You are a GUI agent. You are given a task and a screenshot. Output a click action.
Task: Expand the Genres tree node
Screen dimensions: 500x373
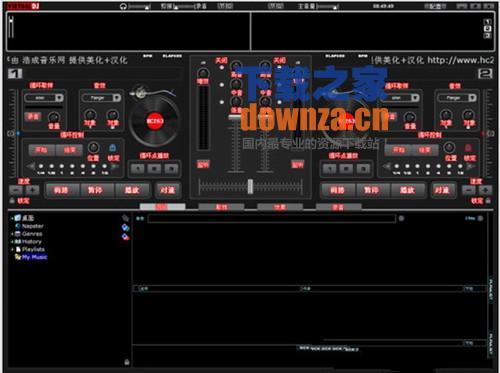point(13,234)
